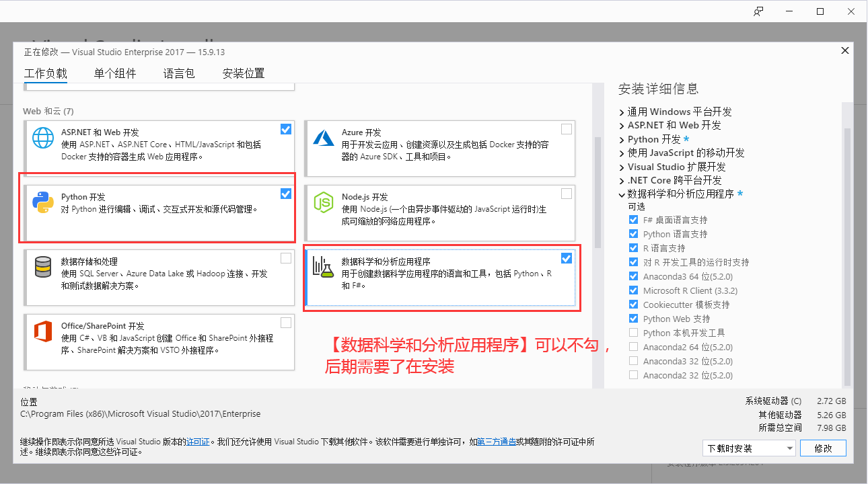Uncheck Python 语言支持 option
The image size is (868, 484).
tap(633, 234)
